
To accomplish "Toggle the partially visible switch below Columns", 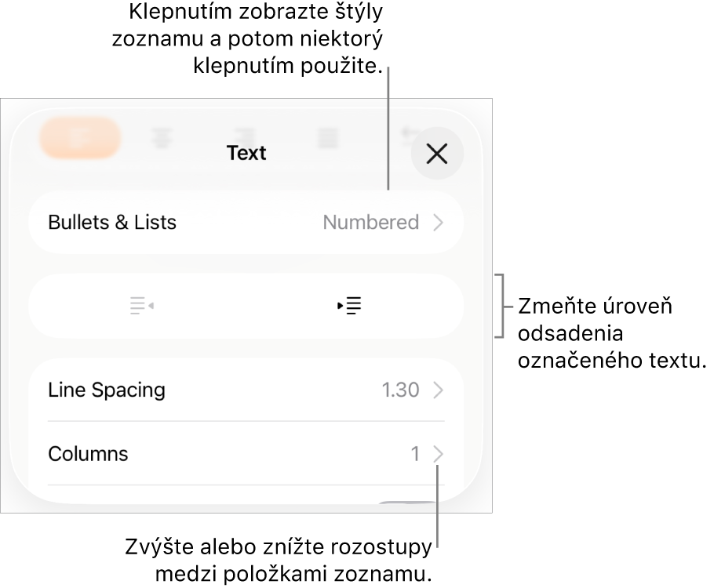I will pos(406,505).
